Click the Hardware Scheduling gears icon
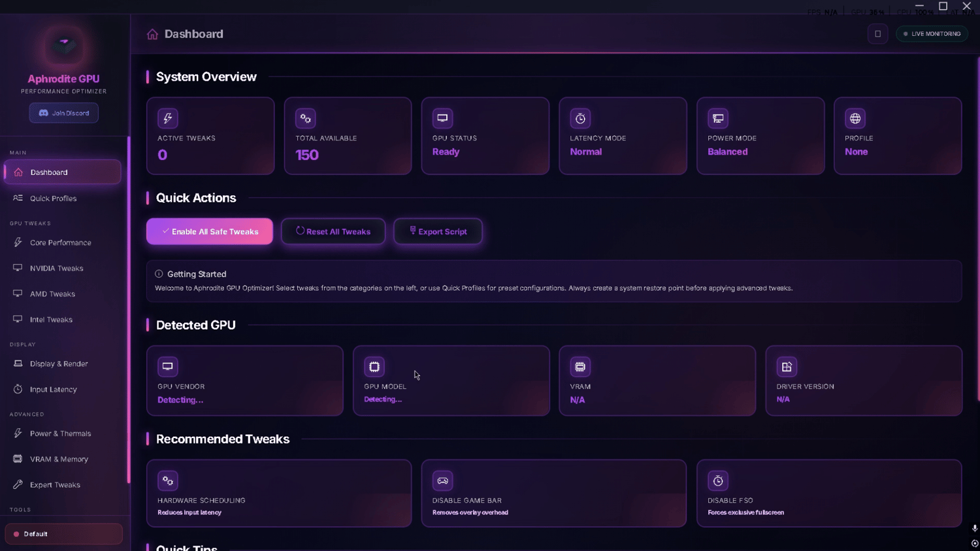The image size is (980, 551). (168, 480)
